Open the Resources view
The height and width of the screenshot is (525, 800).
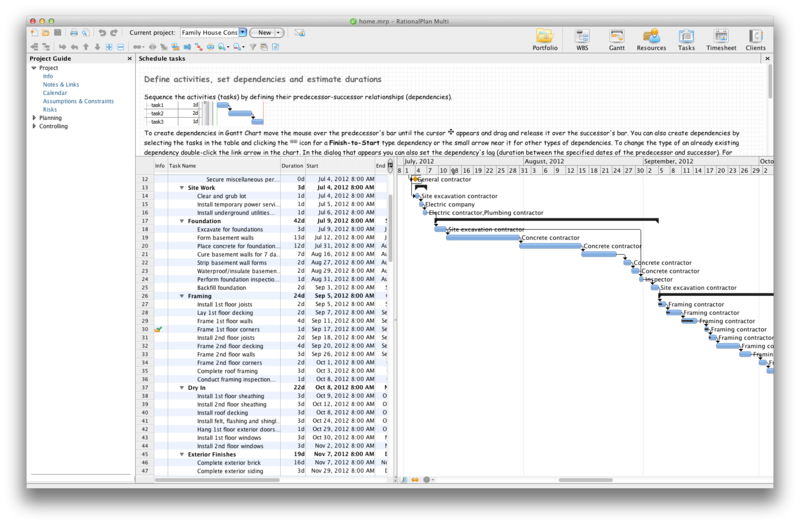(651, 40)
